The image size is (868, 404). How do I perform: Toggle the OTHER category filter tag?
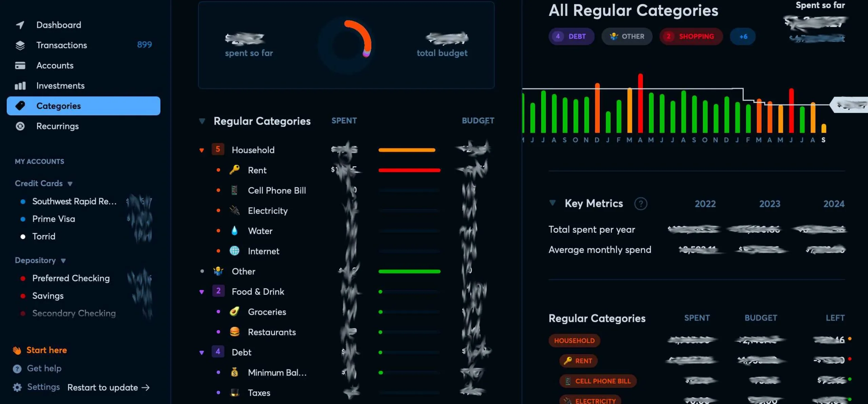(626, 36)
